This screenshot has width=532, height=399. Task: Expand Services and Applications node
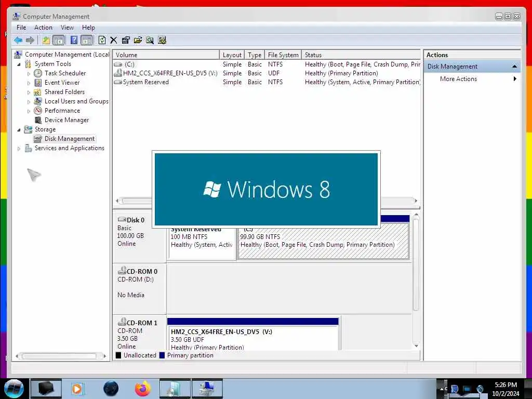(x=19, y=149)
